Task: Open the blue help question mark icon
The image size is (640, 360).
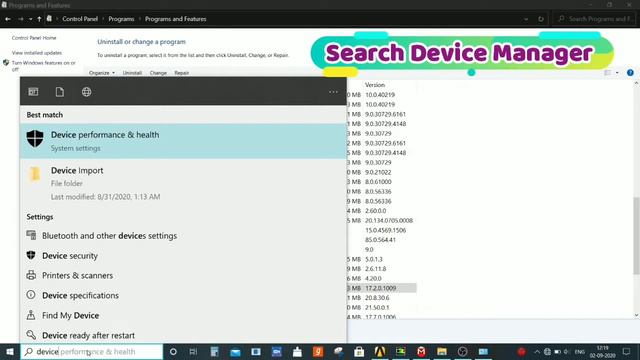Action: tap(630, 73)
